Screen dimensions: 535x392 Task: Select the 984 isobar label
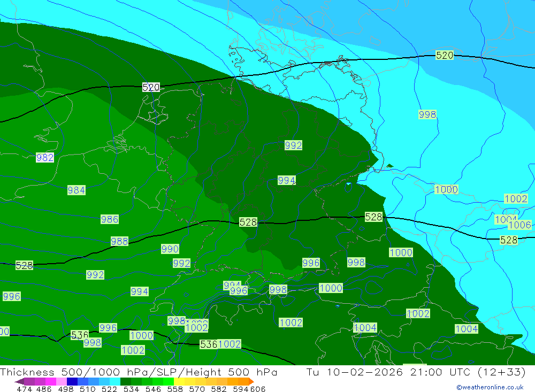click(77, 190)
